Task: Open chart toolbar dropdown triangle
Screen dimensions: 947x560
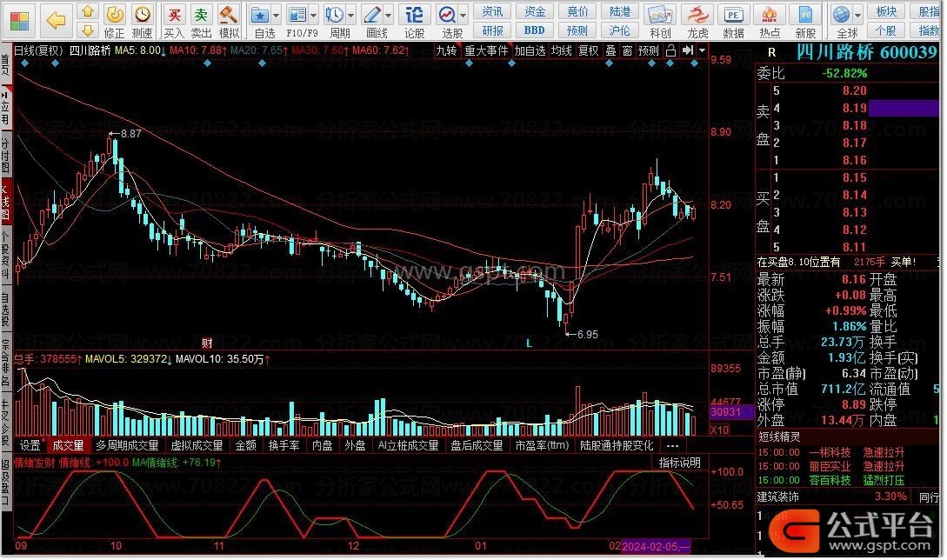Action: (x=702, y=51)
